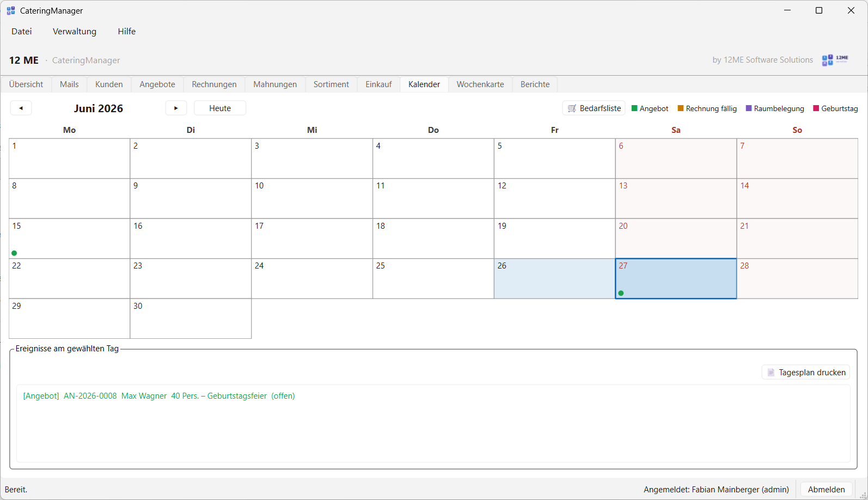Click 'by 12ME Software Solutions' text
Viewport: 868px width, 500px height.
tap(763, 60)
